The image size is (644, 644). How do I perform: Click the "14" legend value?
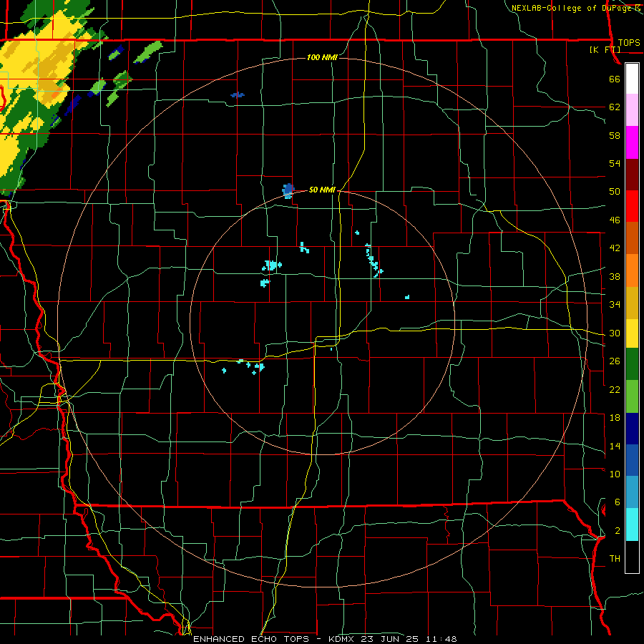[615, 446]
